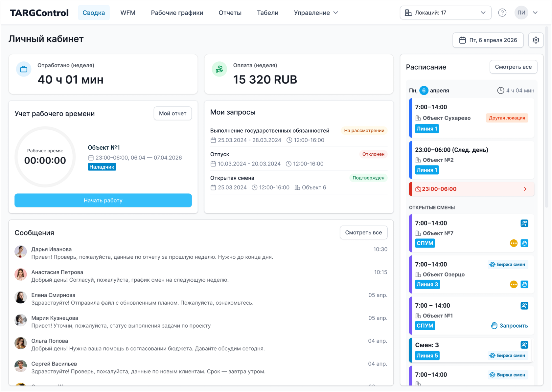This screenshot has width=552, height=392.
Task: Click the calendar icon in the date picker button
Action: click(x=462, y=40)
